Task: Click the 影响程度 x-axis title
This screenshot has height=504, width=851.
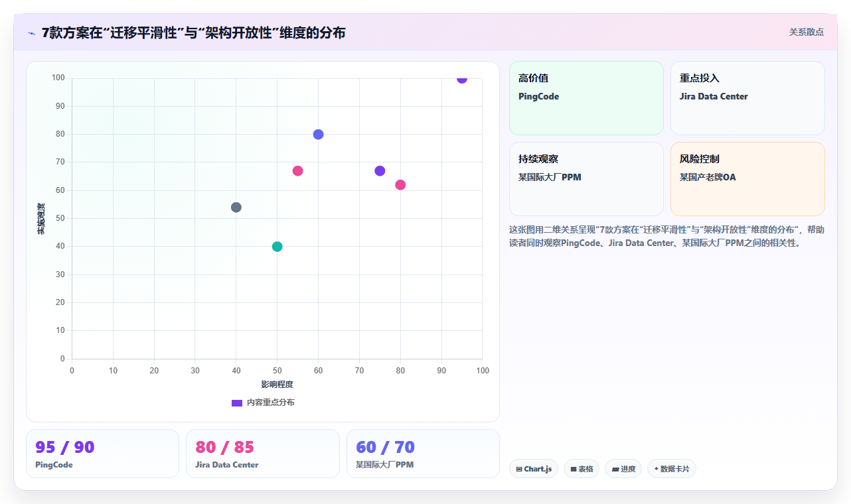Action: tap(277, 384)
